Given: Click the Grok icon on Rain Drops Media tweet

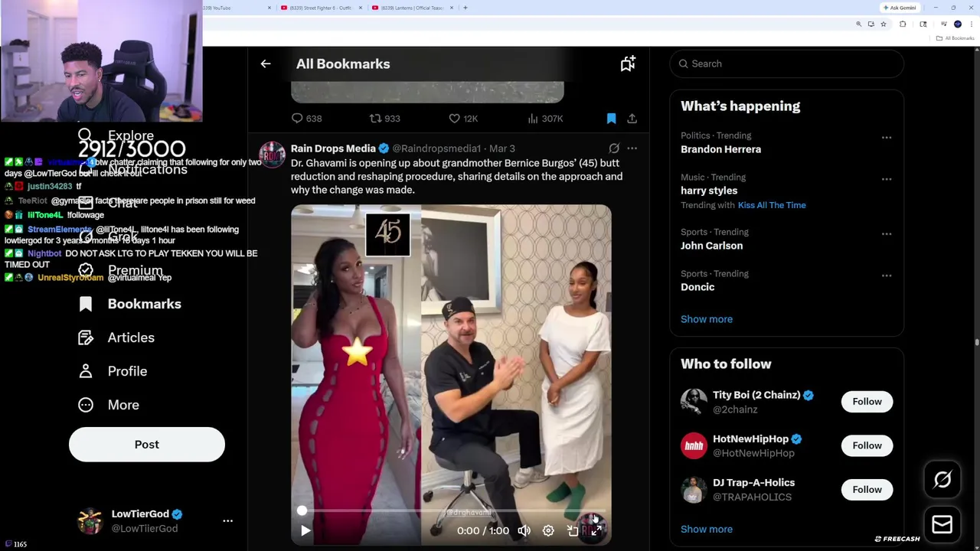Looking at the screenshot, I should (x=614, y=148).
